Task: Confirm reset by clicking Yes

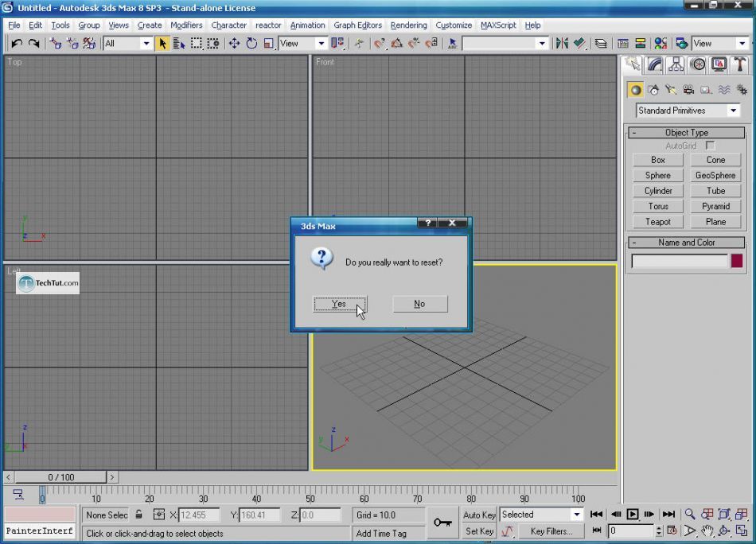Action: coord(340,304)
